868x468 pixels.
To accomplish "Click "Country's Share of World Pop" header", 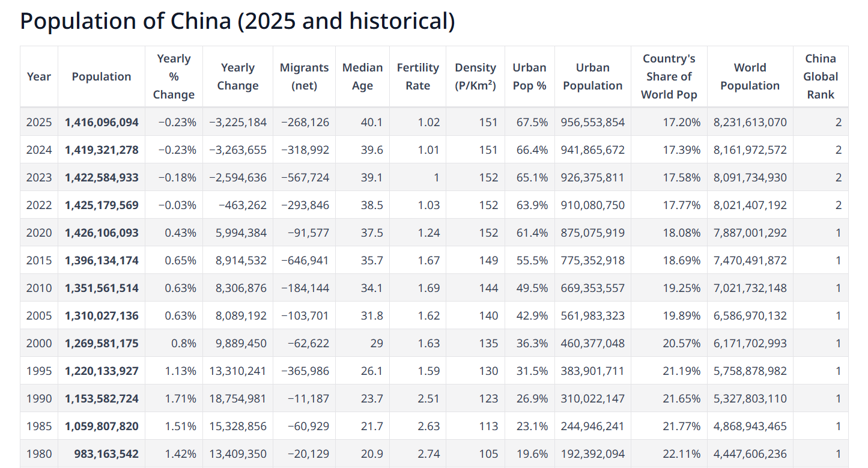I will 669,77.
